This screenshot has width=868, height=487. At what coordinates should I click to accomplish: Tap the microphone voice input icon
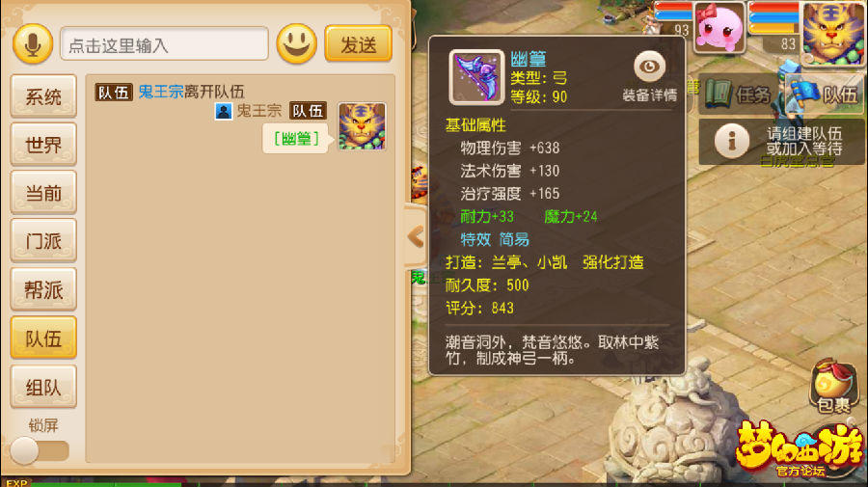coord(33,43)
